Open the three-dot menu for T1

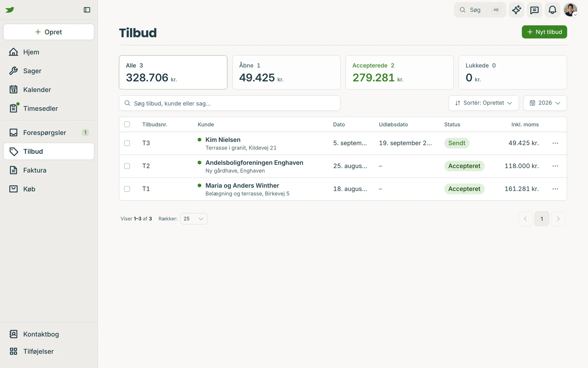(555, 189)
